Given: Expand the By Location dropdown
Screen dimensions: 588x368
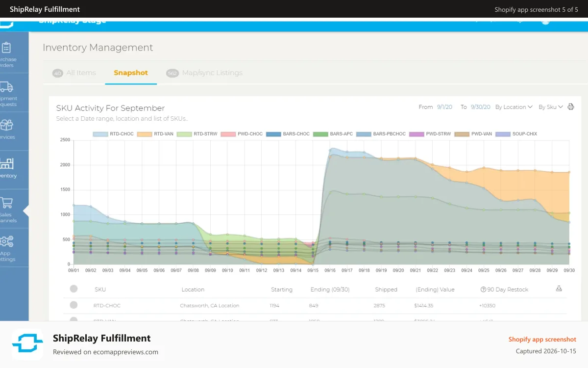Looking at the screenshot, I should tap(514, 107).
